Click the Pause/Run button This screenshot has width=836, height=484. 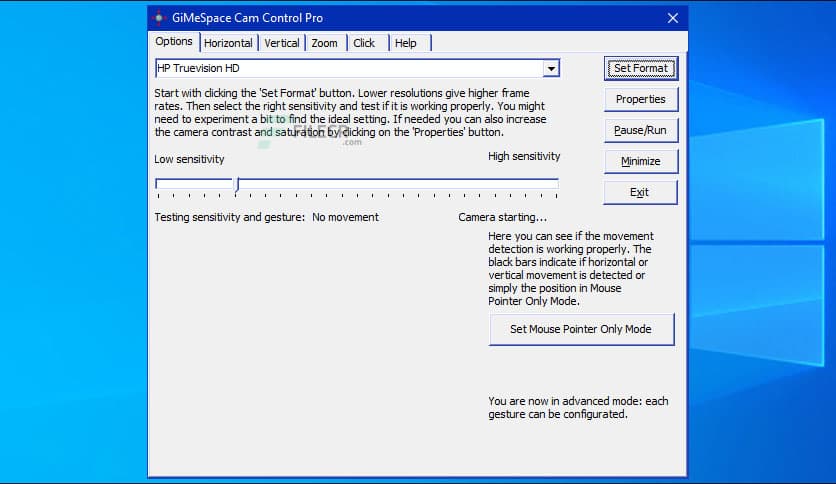coord(641,130)
